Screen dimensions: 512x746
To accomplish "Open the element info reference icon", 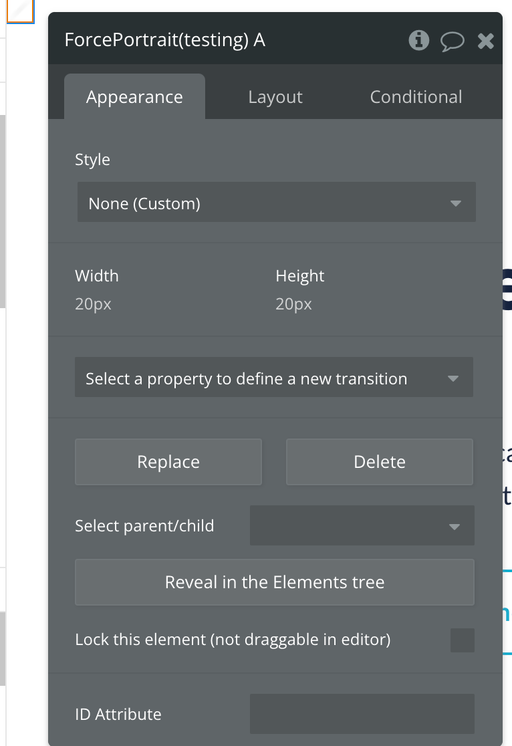I will [x=419, y=40].
